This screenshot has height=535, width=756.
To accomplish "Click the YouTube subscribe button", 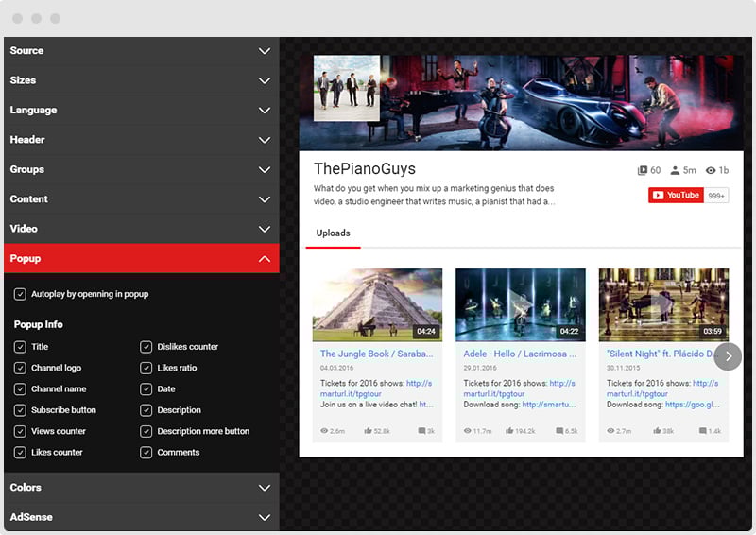I will (x=676, y=196).
